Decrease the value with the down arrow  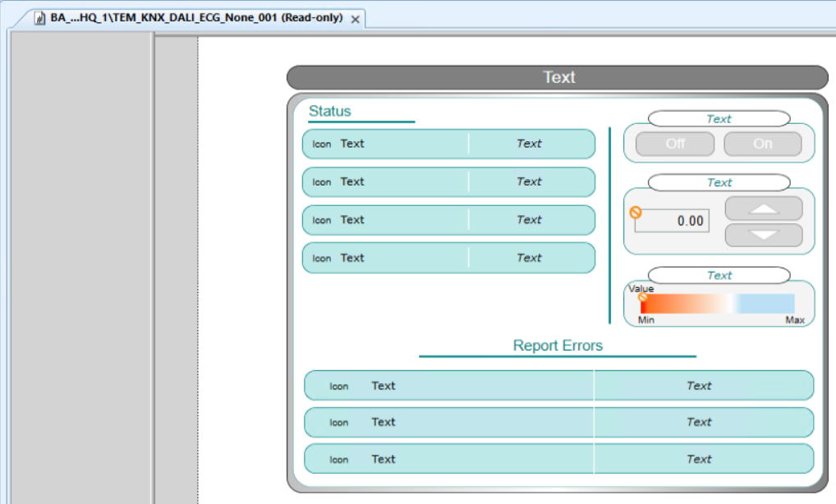[x=763, y=236]
